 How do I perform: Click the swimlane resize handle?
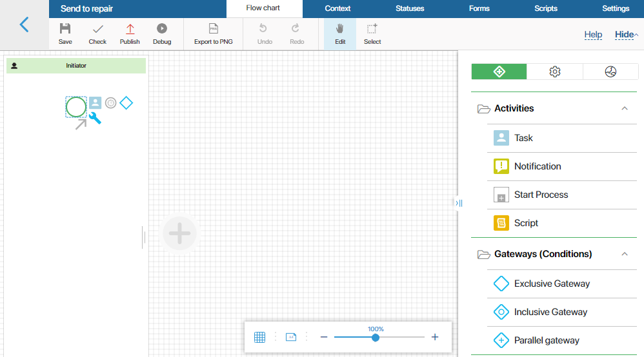click(x=143, y=237)
